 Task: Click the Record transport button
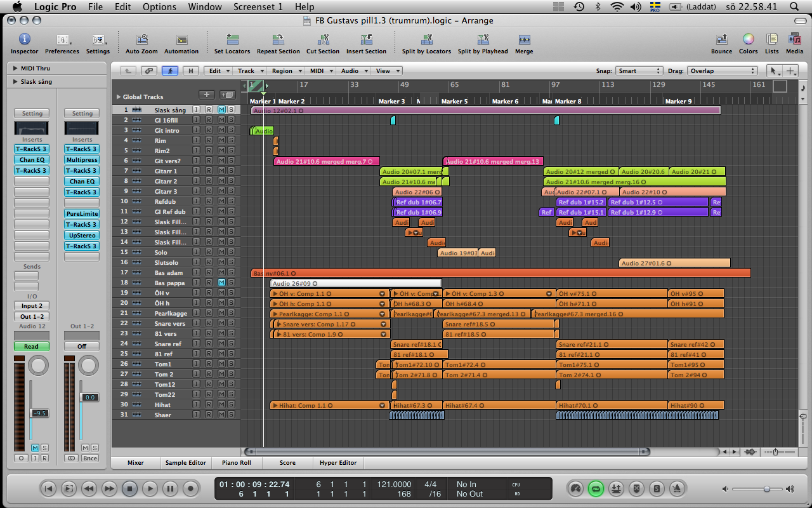pos(190,489)
